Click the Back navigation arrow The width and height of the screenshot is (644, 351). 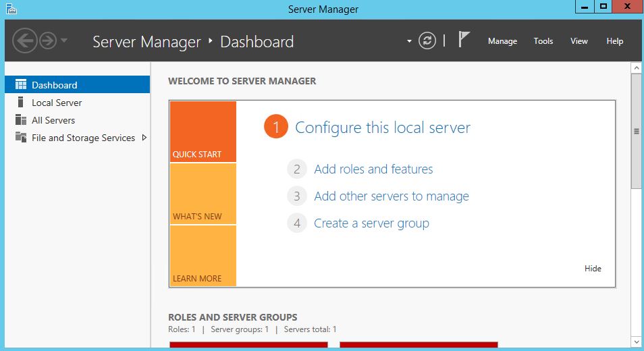(x=25, y=40)
